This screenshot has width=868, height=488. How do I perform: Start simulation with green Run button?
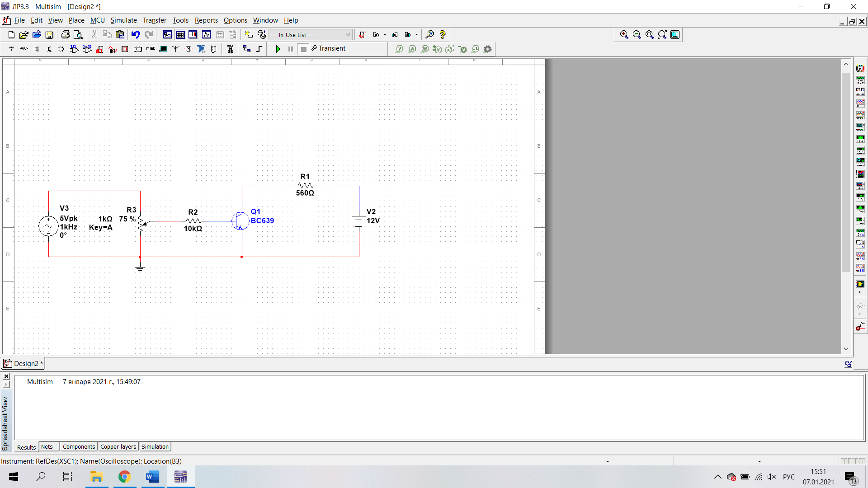click(278, 49)
